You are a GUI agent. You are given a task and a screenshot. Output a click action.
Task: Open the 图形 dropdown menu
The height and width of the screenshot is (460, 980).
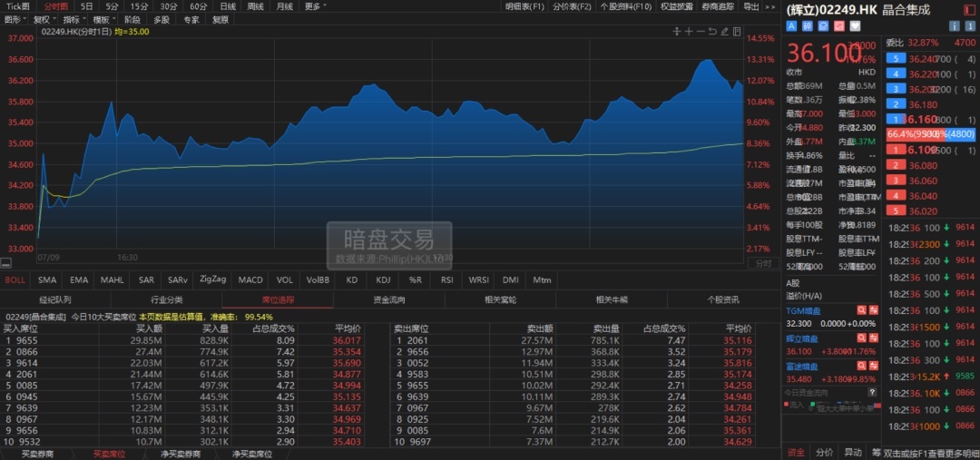click(x=15, y=19)
